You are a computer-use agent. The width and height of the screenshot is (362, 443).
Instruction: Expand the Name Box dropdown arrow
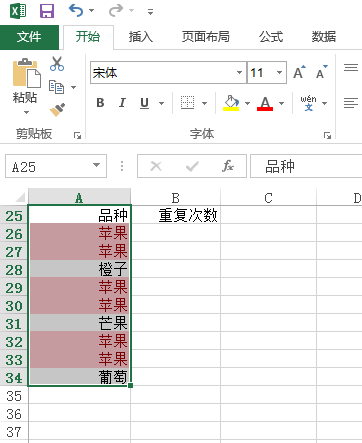tap(97, 165)
